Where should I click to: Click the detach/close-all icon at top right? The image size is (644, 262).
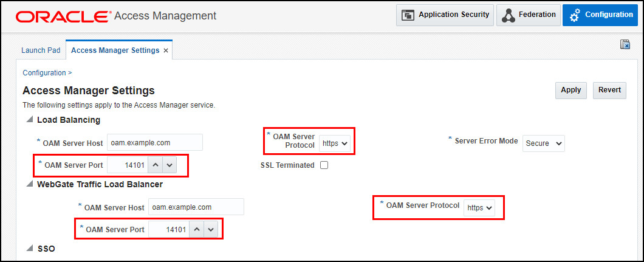pos(625,44)
